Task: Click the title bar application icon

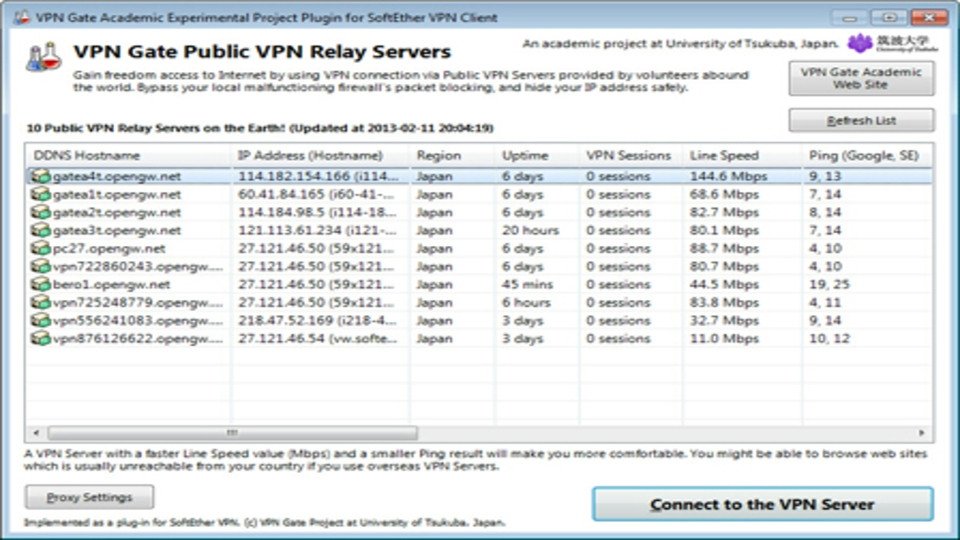Action: pyautogui.click(x=22, y=17)
